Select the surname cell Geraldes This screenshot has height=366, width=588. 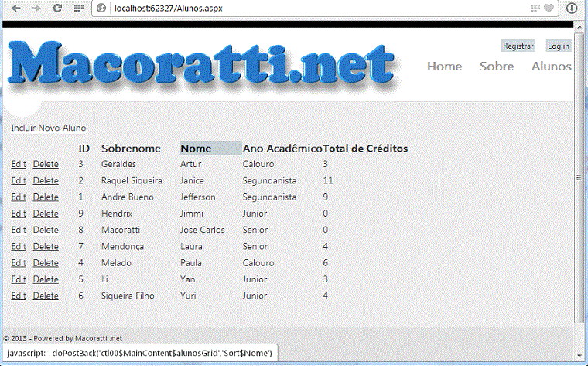(x=118, y=164)
